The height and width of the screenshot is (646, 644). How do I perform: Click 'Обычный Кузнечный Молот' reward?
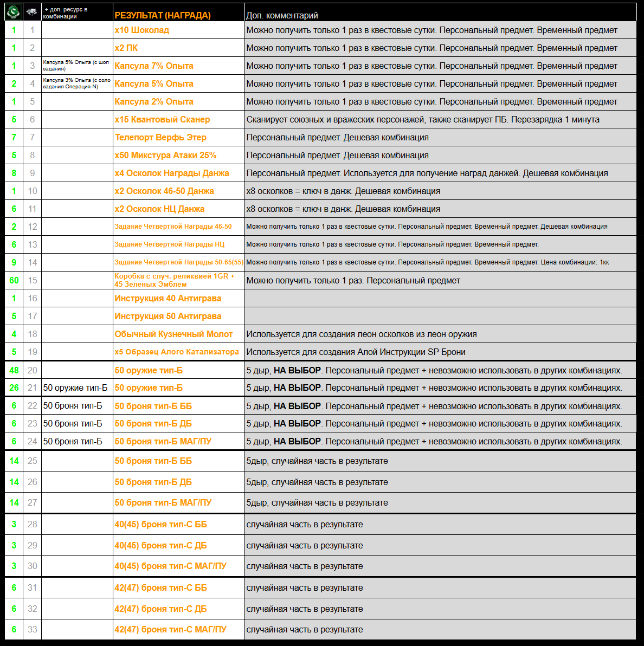[173, 334]
